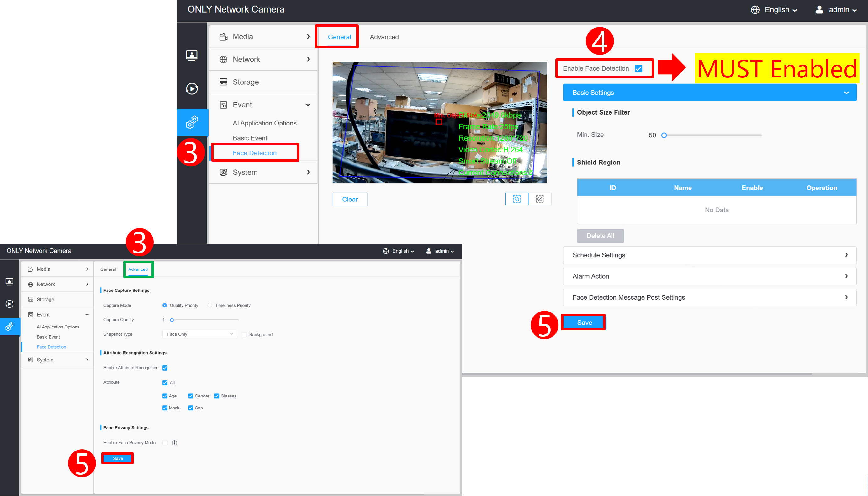Open Face Detection in lower window menu
This screenshot has height=496, width=868.
(51, 347)
